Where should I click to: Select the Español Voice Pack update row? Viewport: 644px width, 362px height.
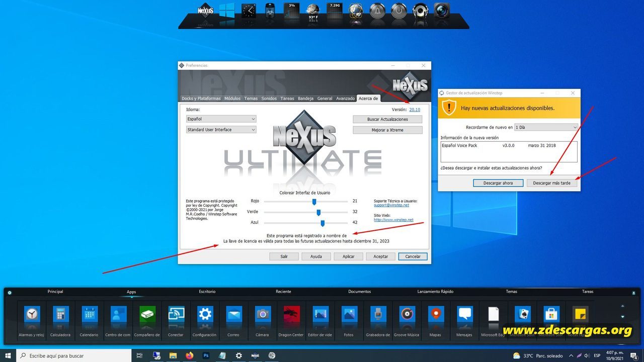(508, 145)
